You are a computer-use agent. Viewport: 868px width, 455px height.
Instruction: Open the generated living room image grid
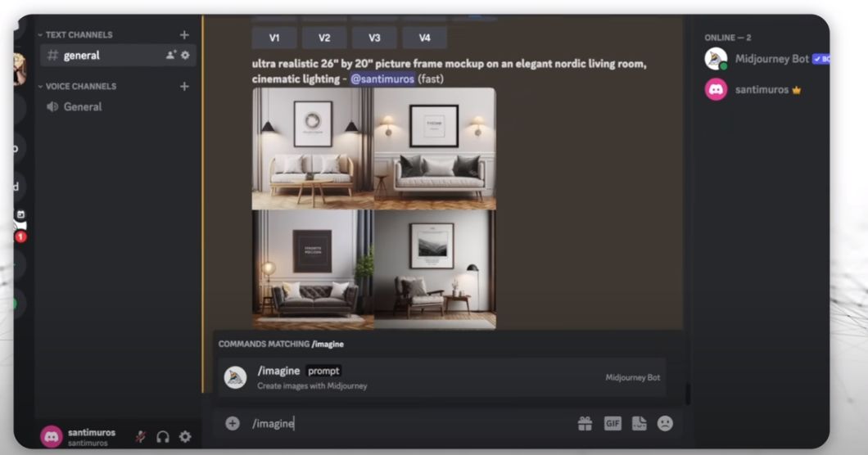click(373, 208)
